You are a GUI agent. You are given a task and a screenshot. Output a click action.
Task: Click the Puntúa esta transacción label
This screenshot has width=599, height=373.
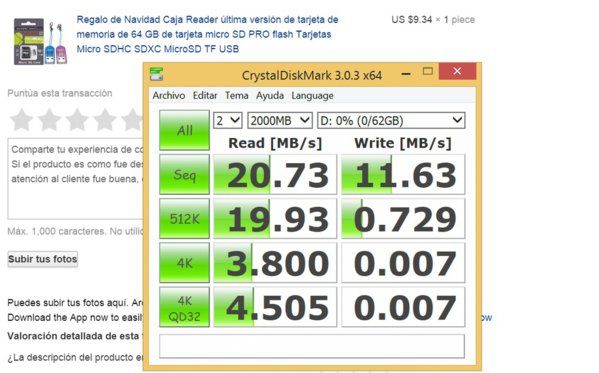tap(60, 93)
